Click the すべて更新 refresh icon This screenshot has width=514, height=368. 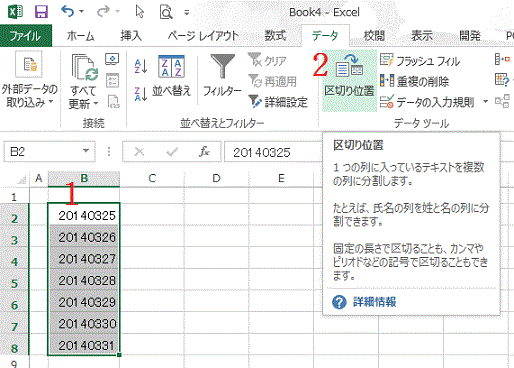tap(85, 68)
